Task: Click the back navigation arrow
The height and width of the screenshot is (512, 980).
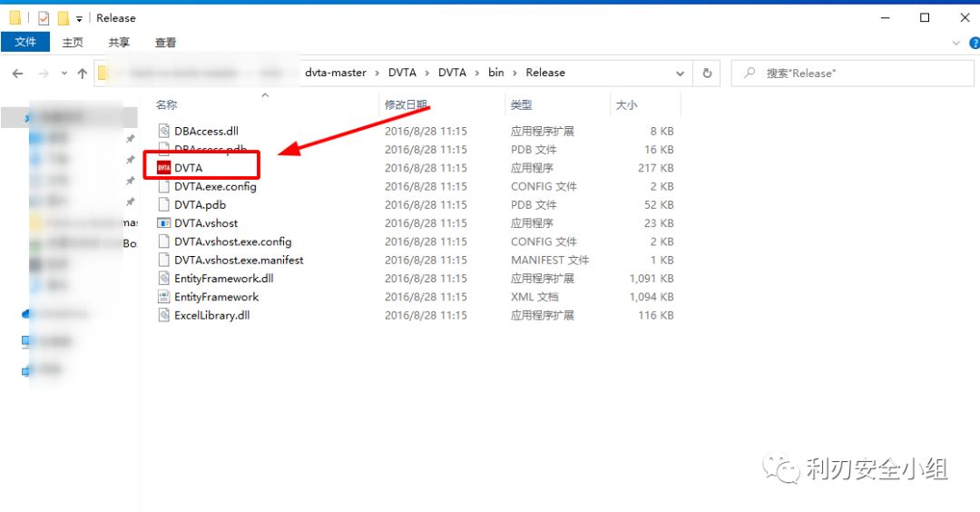Action: point(18,73)
